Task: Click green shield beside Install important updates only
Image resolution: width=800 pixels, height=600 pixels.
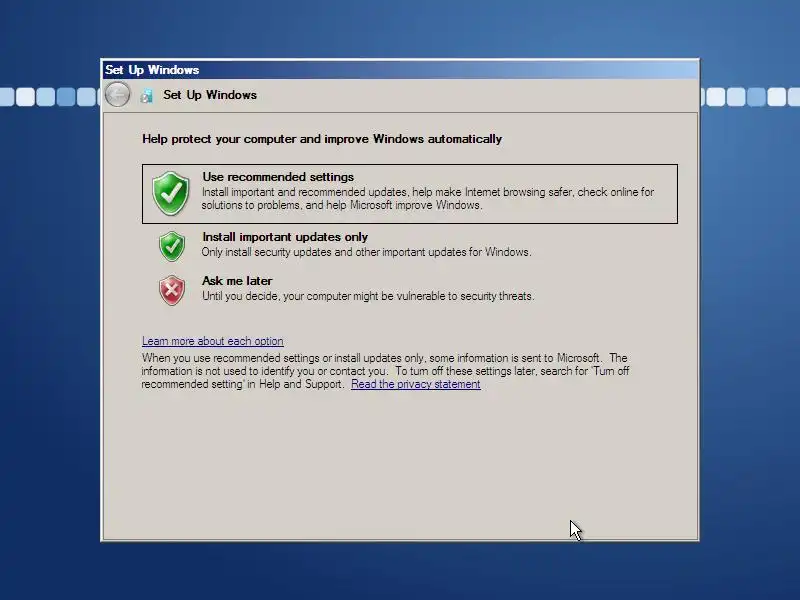Action: [171, 246]
